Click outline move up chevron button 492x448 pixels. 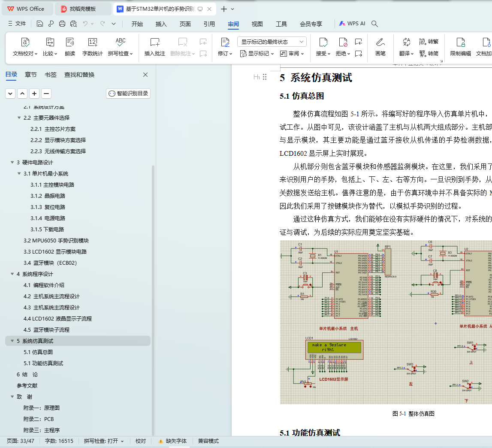click(x=22, y=93)
